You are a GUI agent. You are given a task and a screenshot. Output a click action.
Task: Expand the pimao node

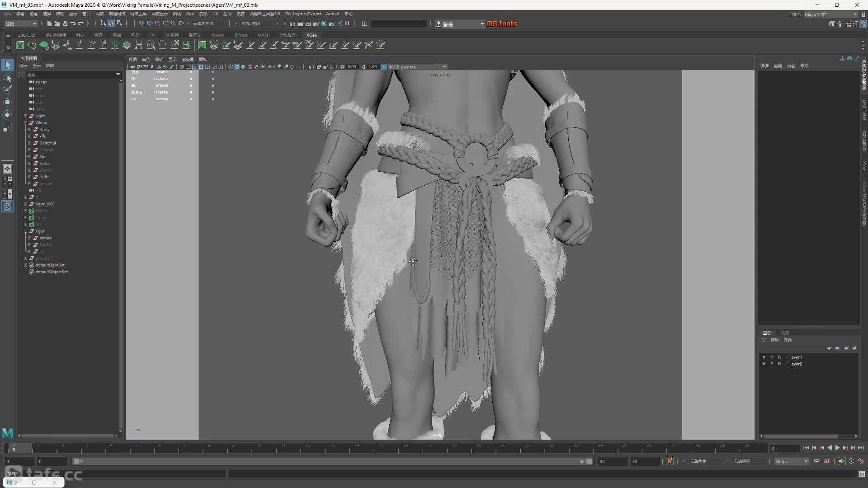coord(30,238)
